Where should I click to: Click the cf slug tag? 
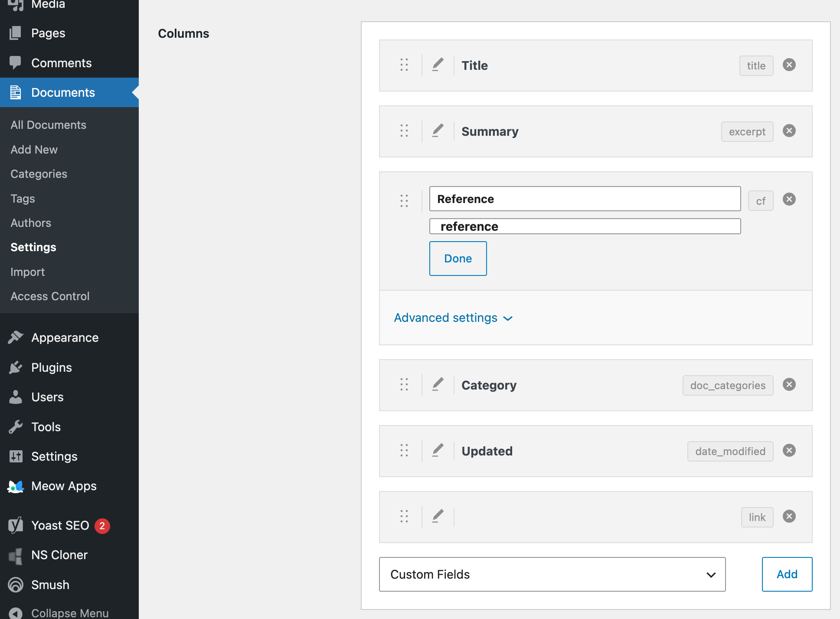[760, 201]
